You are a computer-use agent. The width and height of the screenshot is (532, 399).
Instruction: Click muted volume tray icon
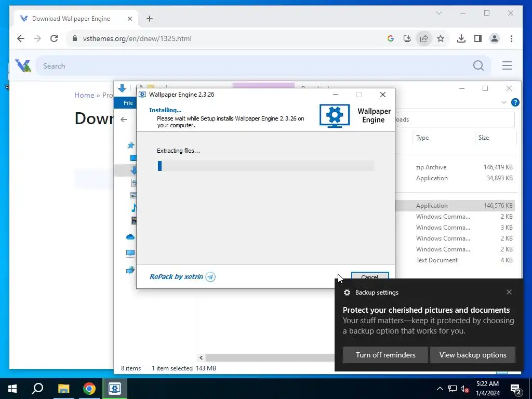tap(464, 389)
